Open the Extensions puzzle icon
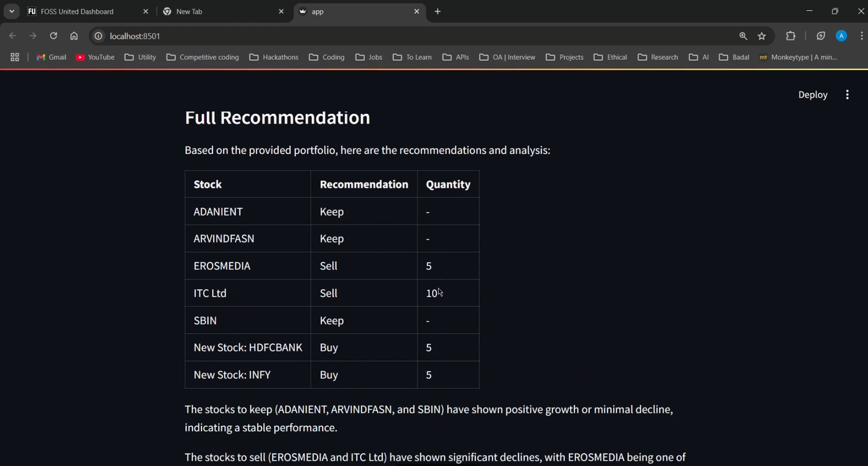Image resolution: width=868 pixels, height=466 pixels. tap(791, 36)
